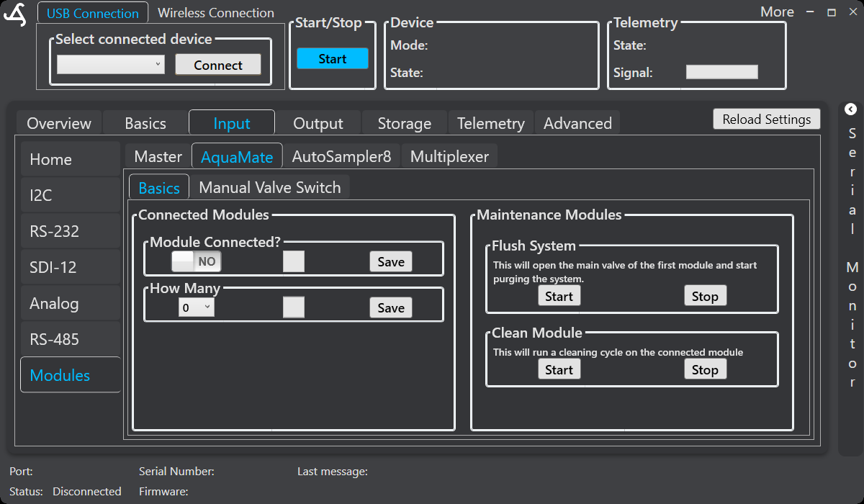Screen dimensions: 864x504
Task: Switch to Wireless Connection tab
Action: pyautogui.click(x=216, y=13)
